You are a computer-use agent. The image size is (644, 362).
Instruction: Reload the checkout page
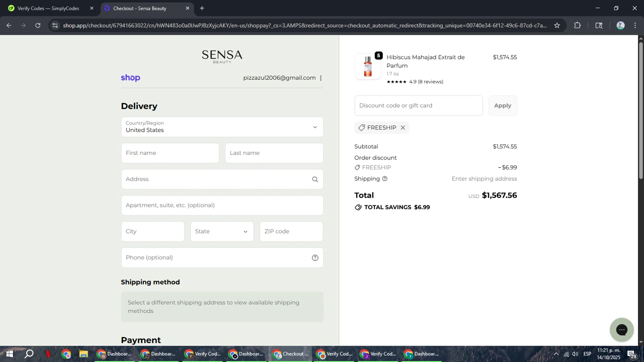(38, 25)
